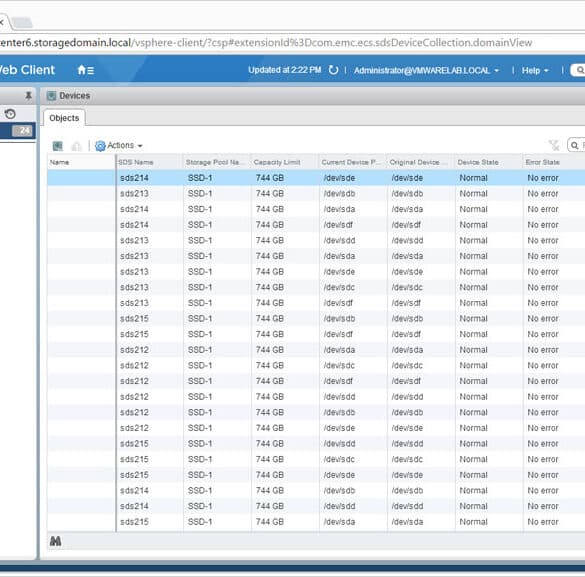Click the filter search magnifier icon
The image size is (585, 577).
pos(575,145)
